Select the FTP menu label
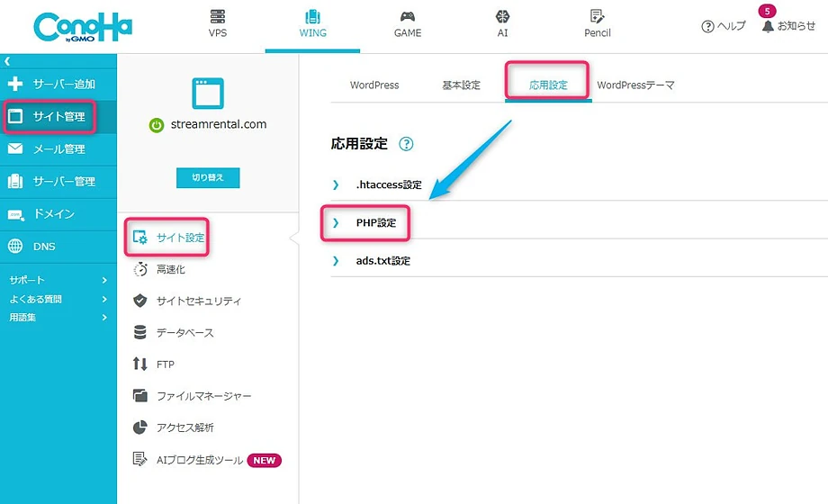The height and width of the screenshot is (504, 828). coord(166,364)
